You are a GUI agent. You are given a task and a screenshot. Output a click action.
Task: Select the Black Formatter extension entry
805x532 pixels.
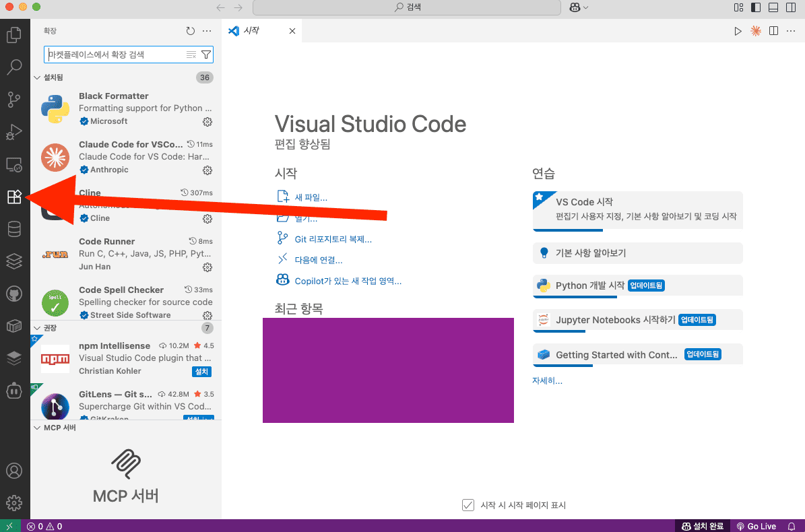click(126, 108)
